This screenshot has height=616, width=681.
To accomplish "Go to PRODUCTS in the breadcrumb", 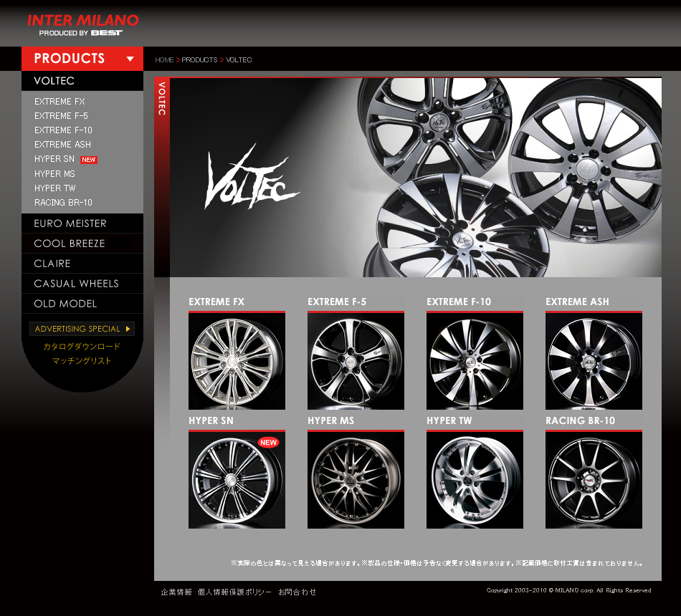I will (x=199, y=60).
